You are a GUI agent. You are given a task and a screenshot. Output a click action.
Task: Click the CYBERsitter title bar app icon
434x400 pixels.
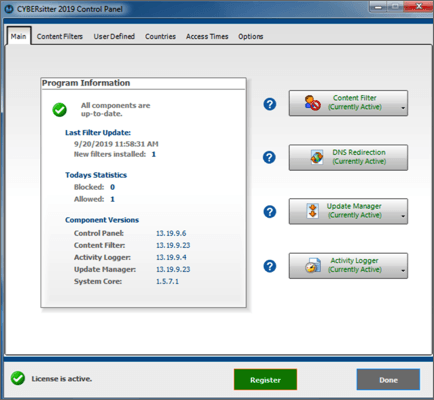tap(9, 9)
